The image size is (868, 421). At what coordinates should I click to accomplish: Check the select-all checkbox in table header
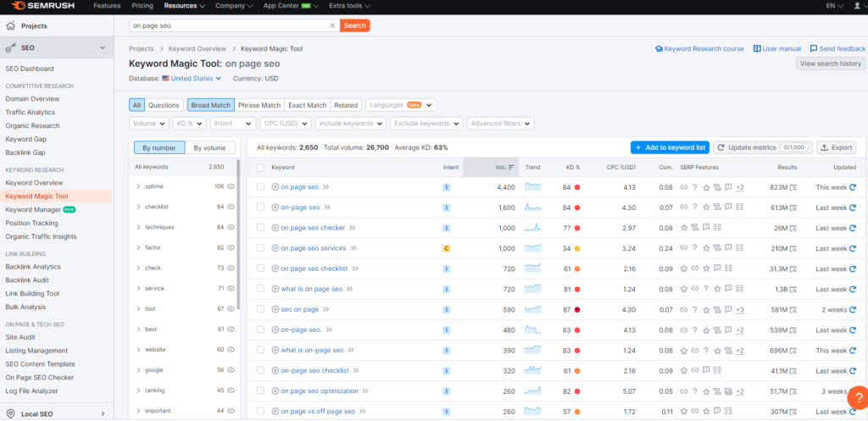coord(261,168)
